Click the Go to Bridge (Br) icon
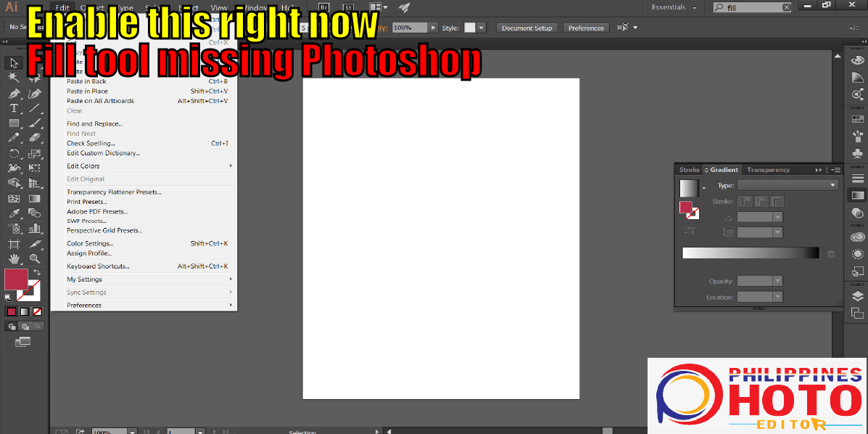This screenshot has width=868, height=434. tap(324, 7)
